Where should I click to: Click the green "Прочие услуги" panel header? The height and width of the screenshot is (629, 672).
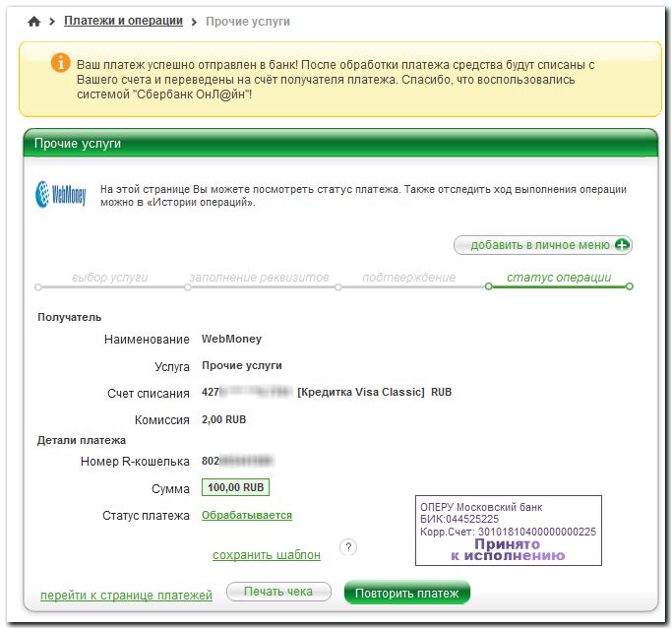[339, 144]
